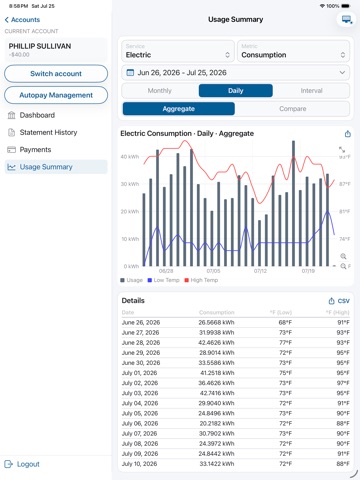360x480 pixels.
Task: Click the June 30, 2026 date
Action: point(141,363)
